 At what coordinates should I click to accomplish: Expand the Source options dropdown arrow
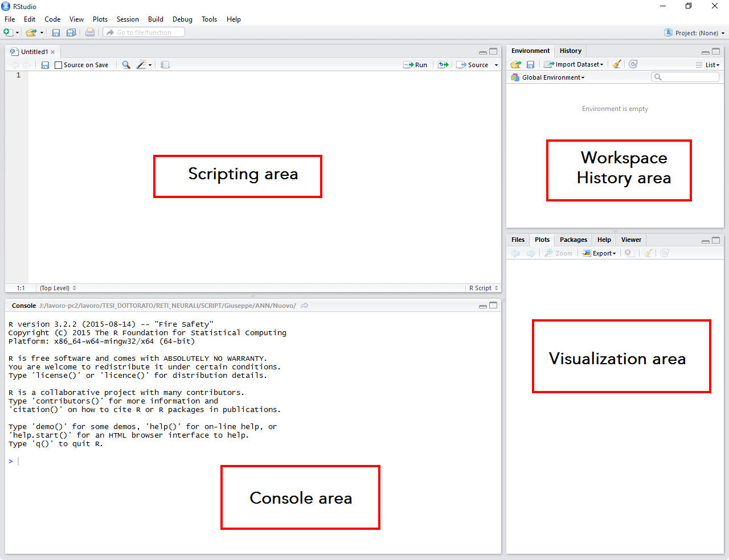tap(496, 65)
